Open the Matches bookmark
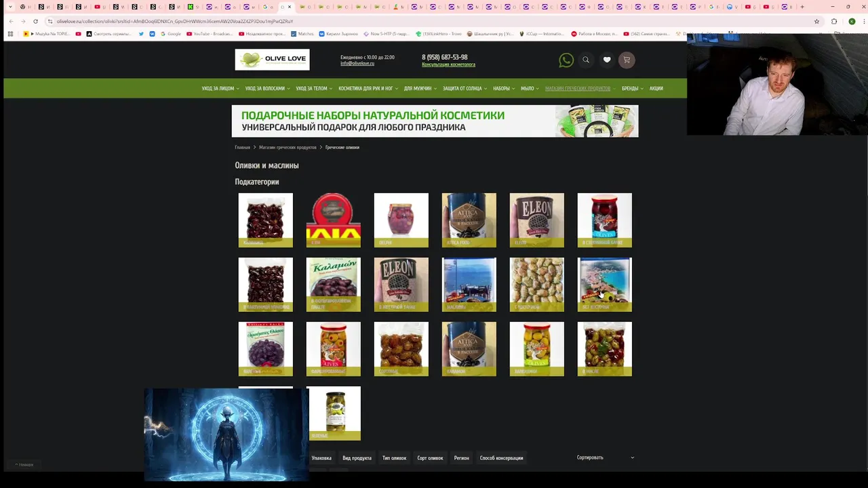 pyautogui.click(x=302, y=33)
